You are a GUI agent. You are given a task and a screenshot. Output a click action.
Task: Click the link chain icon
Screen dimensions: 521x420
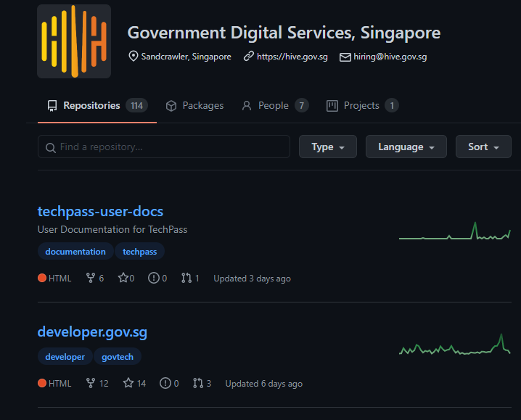249,56
